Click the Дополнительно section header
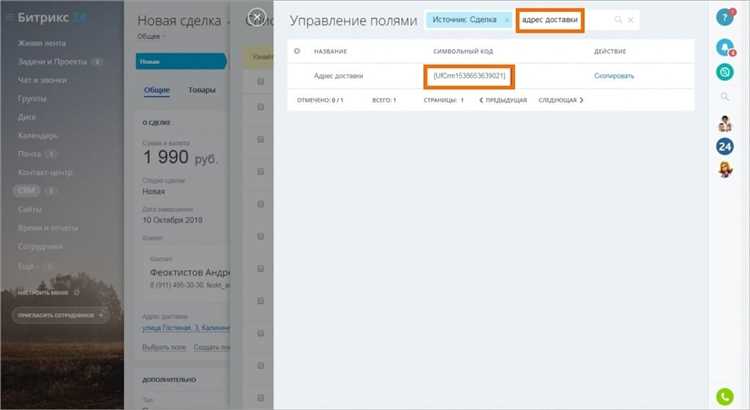Image resolution: width=750 pixels, height=410 pixels. [169, 379]
